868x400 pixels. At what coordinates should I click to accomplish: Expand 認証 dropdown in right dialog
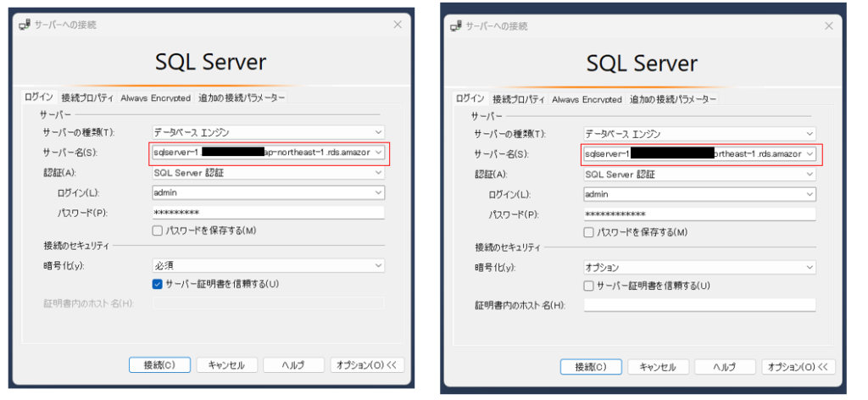tap(810, 174)
